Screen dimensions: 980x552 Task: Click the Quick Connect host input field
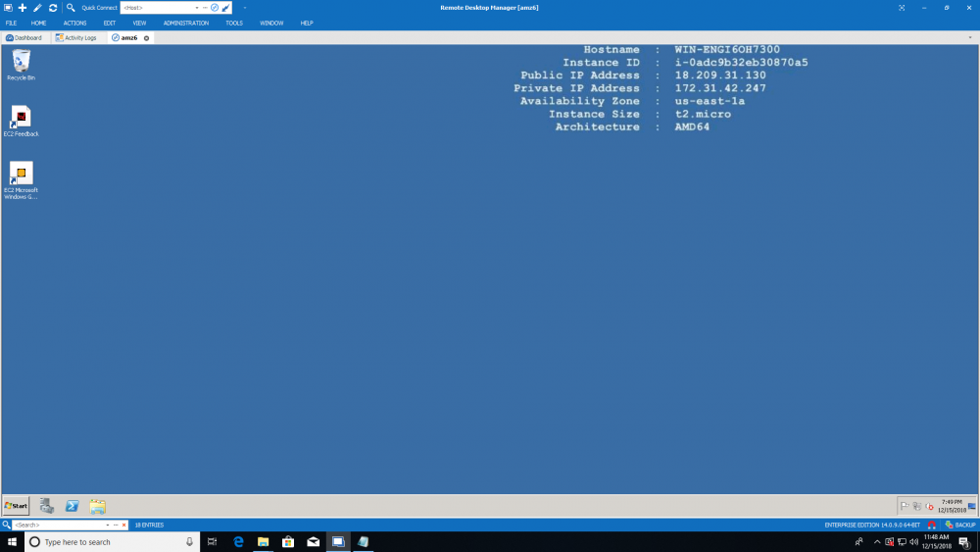pyautogui.click(x=157, y=8)
